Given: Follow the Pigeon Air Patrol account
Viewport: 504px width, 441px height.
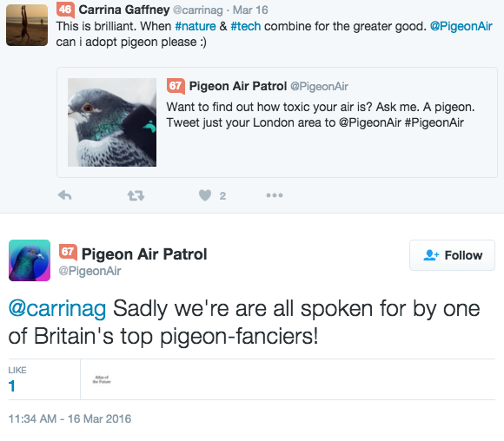Looking at the screenshot, I should click(x=452, y=255).
